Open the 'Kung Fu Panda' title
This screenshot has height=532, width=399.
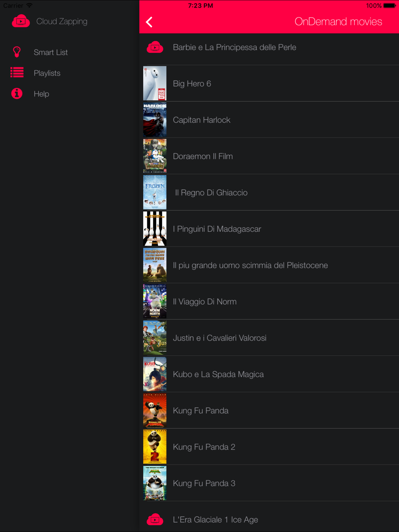[201, 411]
